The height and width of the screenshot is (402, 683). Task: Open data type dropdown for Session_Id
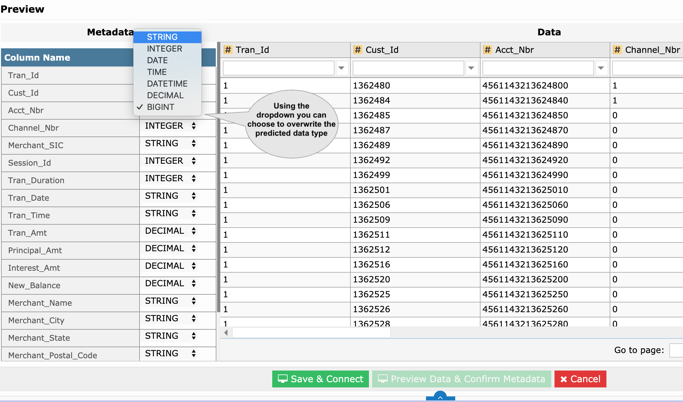pyautogui.click(x=170, y=161)
